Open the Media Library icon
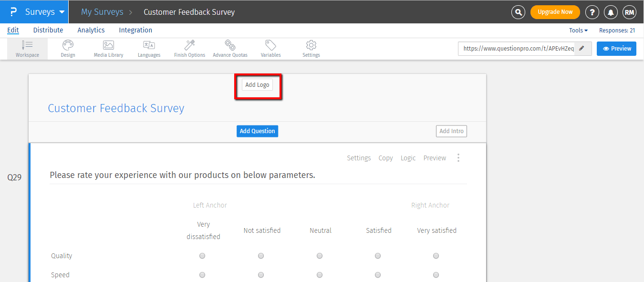The image size is (644, 282). [x=108, y=45]
